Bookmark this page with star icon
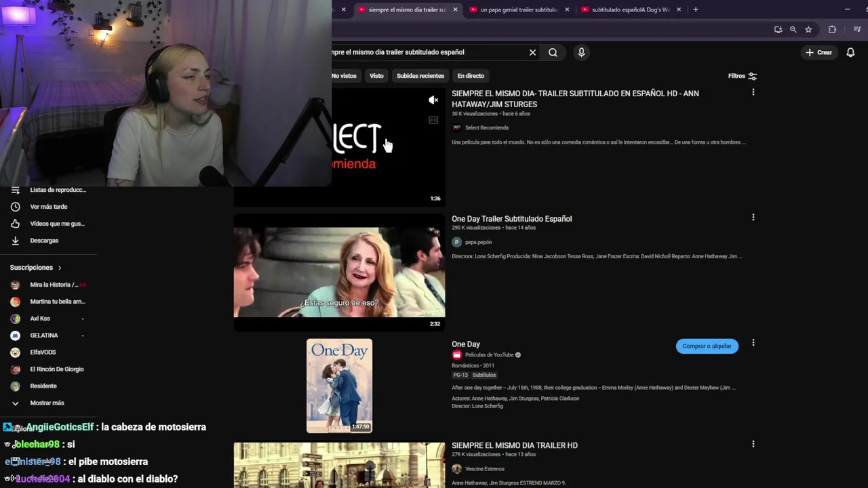Screen dimensions: 868x488 click(808, 30)
